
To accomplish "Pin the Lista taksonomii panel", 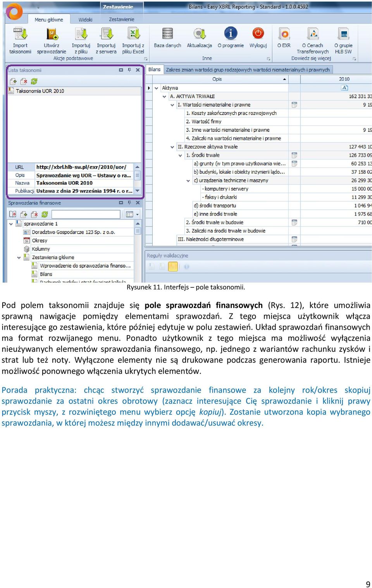I will [x=129, y=70].
